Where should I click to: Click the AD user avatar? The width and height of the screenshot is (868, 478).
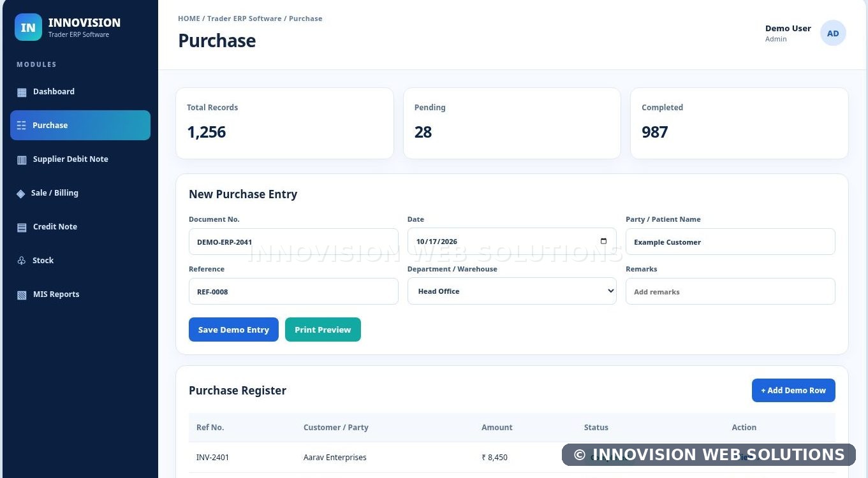point(833,33)
